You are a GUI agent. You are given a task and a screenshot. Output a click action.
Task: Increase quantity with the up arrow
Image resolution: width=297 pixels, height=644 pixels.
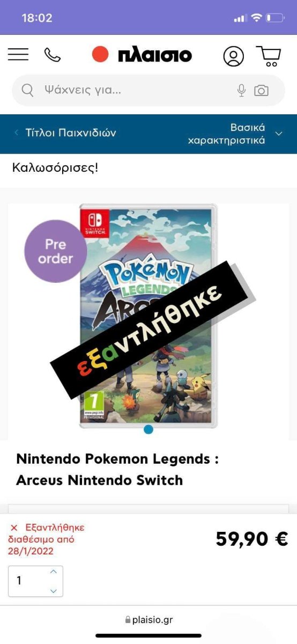tap(53, 572)
